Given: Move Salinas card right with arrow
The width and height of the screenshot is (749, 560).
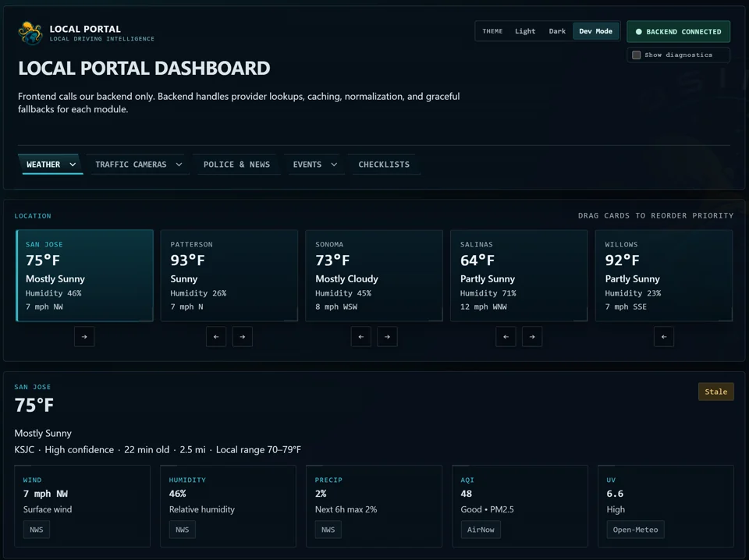Looking at the screenshot, I should 532,337.
